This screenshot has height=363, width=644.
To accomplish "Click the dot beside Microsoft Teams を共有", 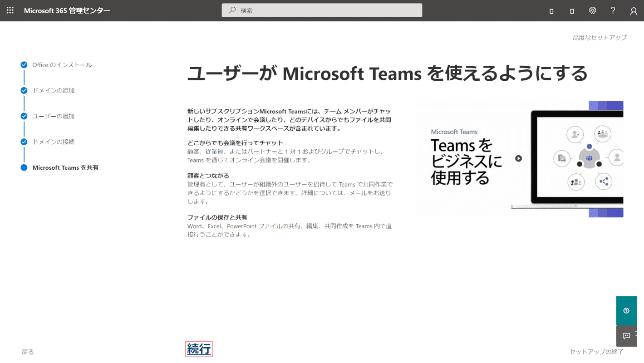I will (x=24, y=167).
